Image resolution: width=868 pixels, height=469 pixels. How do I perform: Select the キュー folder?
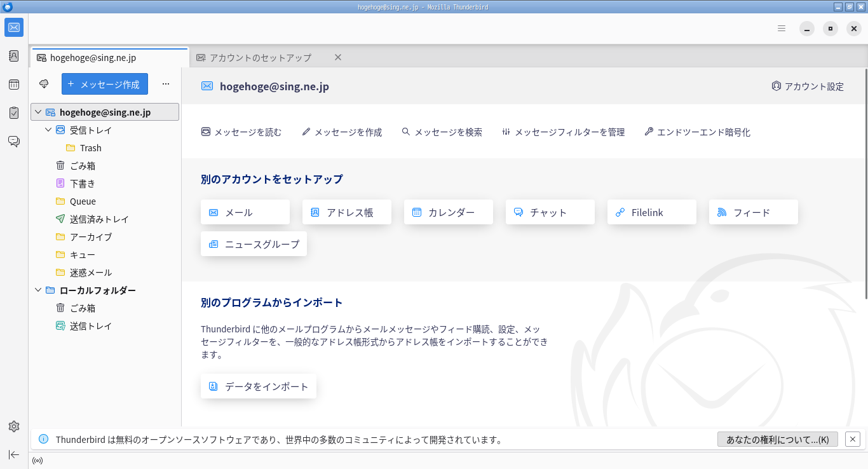[x=105, y=255]
